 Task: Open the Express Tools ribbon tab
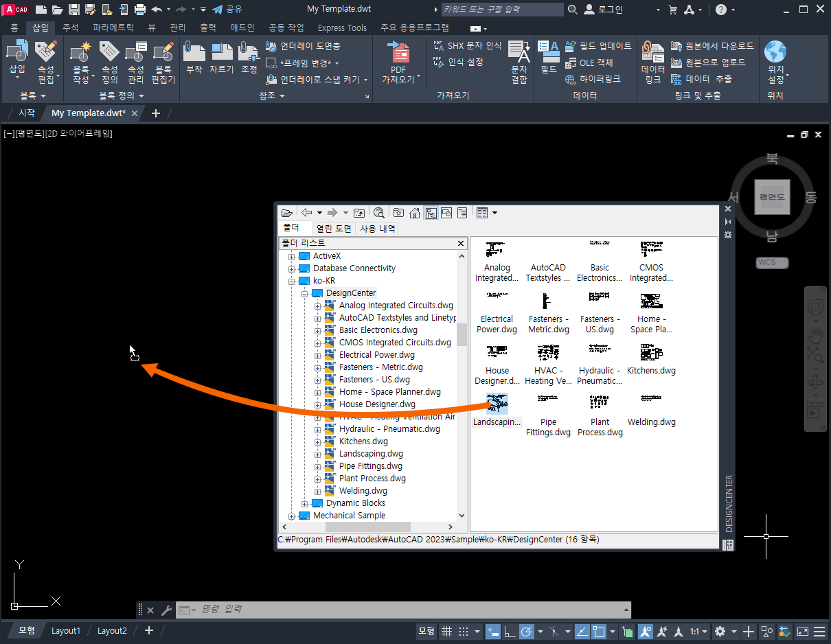[342, 27]
